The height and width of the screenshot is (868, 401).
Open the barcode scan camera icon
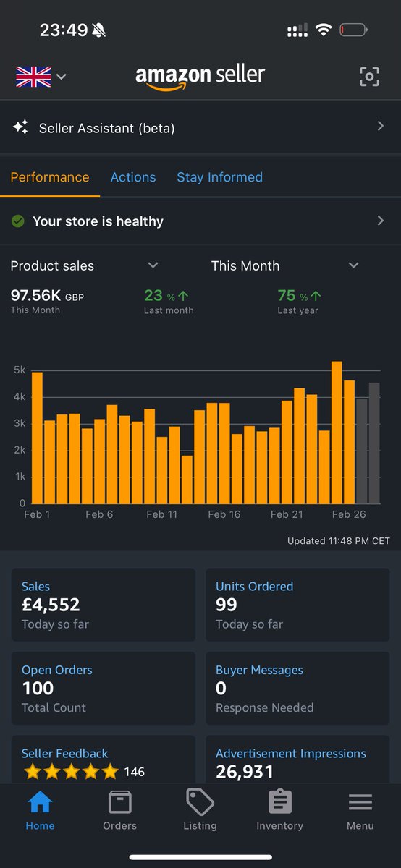click(369, 77)
